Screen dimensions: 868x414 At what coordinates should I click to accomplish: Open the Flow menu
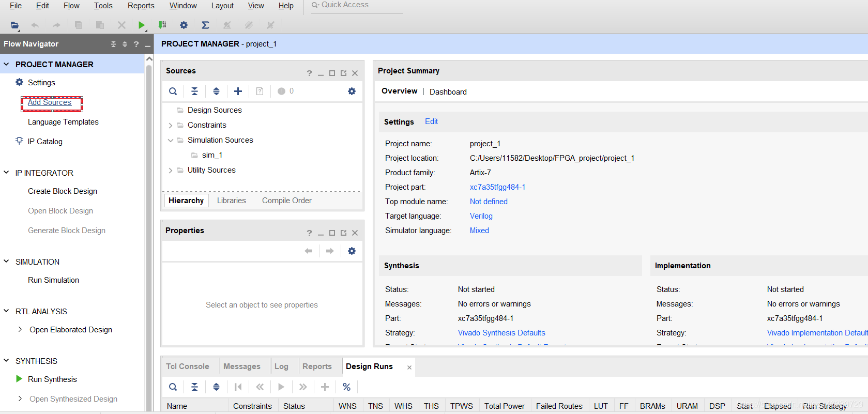[71, 6]
